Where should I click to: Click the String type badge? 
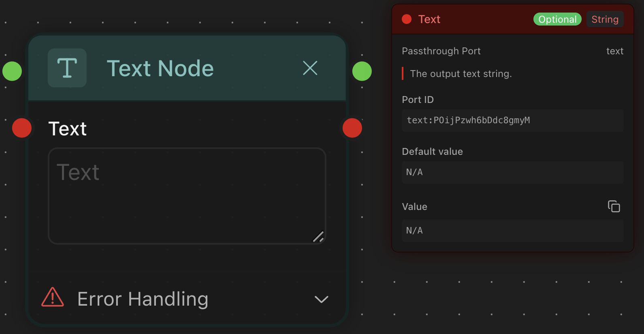pos(605,19)
